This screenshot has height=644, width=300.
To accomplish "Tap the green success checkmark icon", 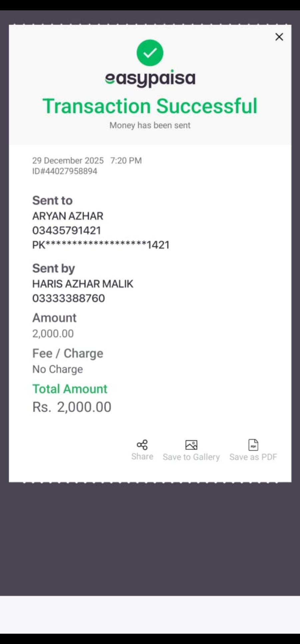I will click(150, 53).
